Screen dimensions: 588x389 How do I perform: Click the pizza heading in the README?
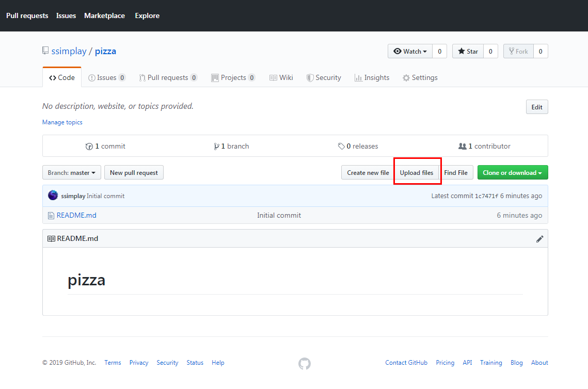86,280
